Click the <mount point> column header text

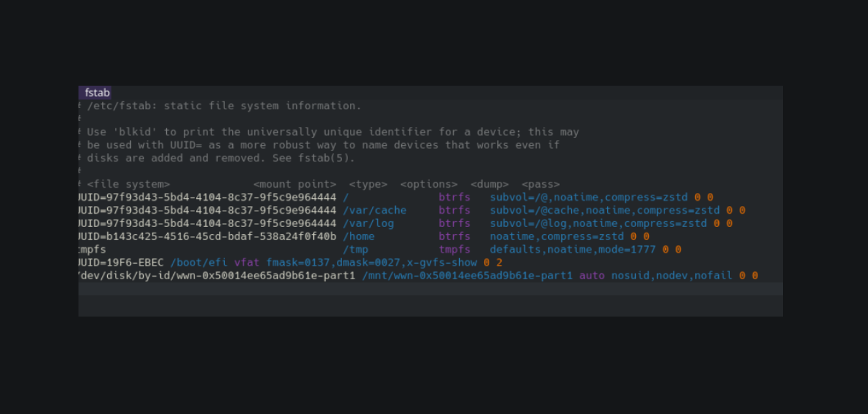click(295, 184)
